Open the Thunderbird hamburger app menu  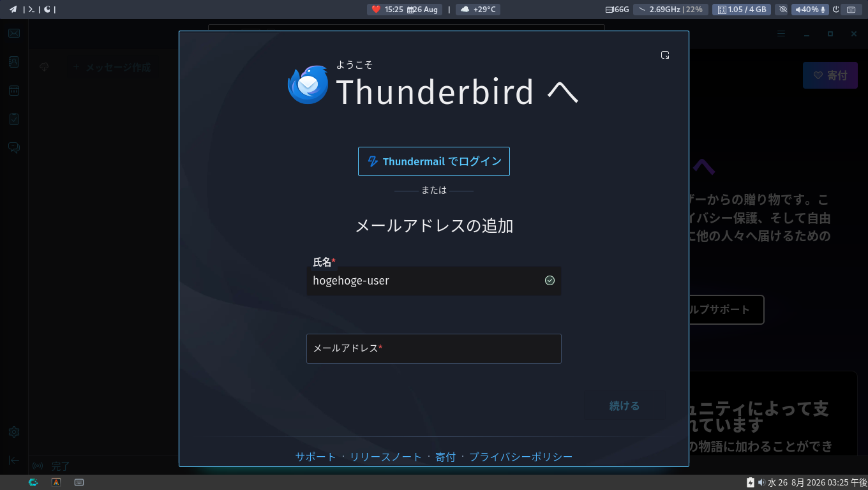pyautogui.click(x=781, y=34)
